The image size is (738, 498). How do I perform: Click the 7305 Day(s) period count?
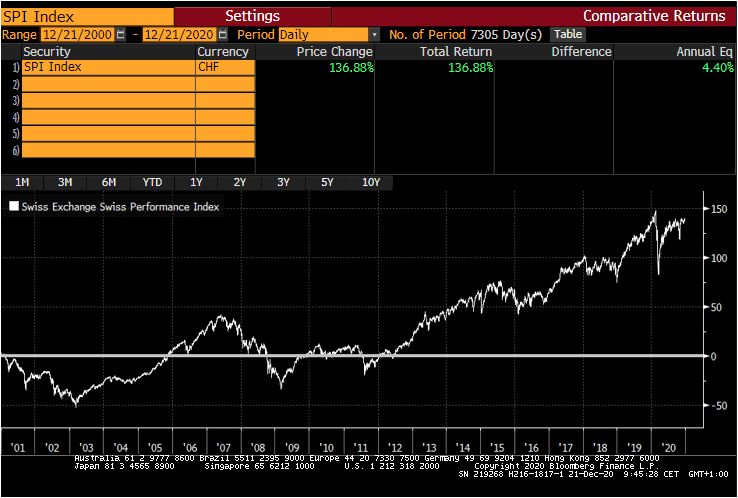[x=506, y=35]
